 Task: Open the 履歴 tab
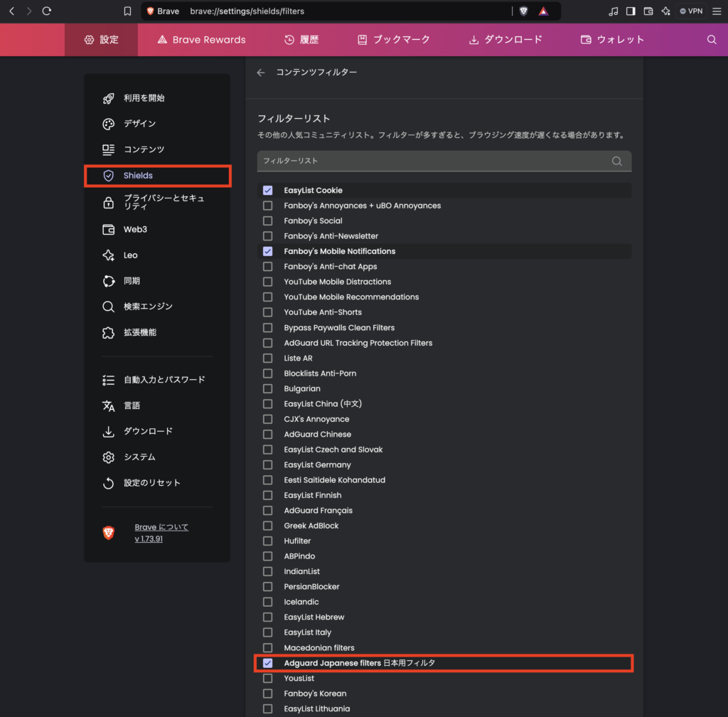click(x=301, y=39)
